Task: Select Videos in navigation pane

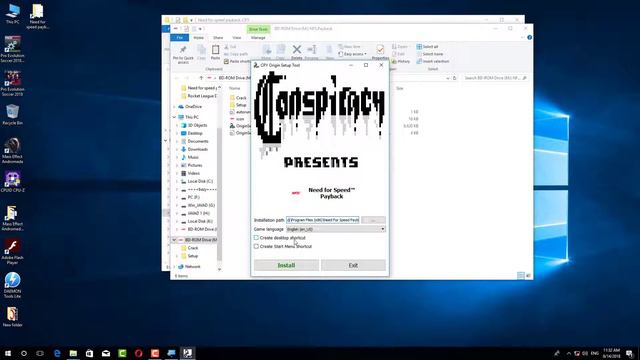Action: [190, 173]
